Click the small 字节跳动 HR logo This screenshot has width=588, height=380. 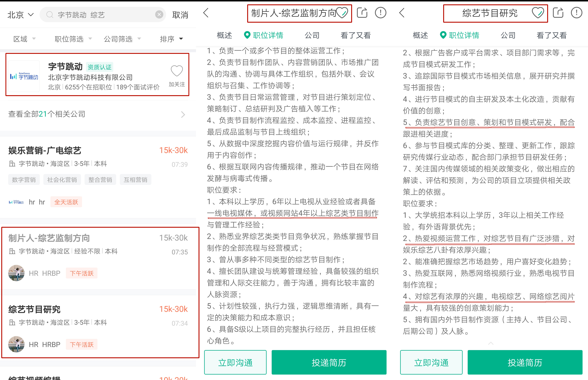tap(16, 202)
